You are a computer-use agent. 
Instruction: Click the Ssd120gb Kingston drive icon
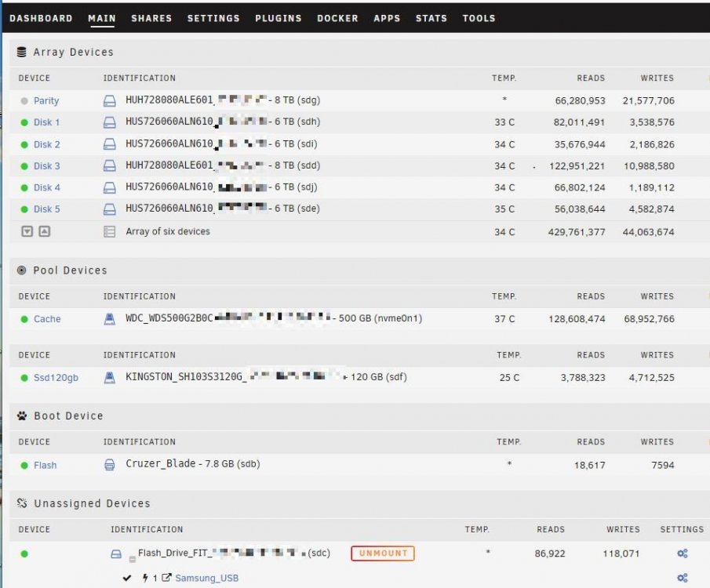point(110,378)
